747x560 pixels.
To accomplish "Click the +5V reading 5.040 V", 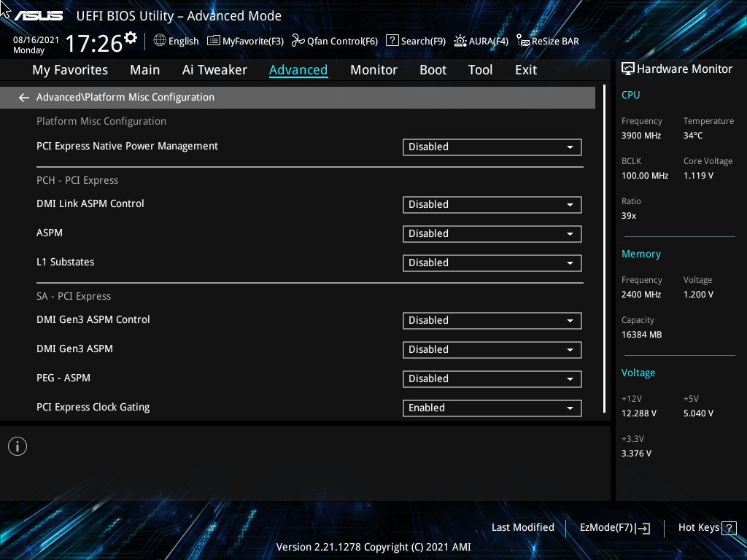I will coord(698,413).
